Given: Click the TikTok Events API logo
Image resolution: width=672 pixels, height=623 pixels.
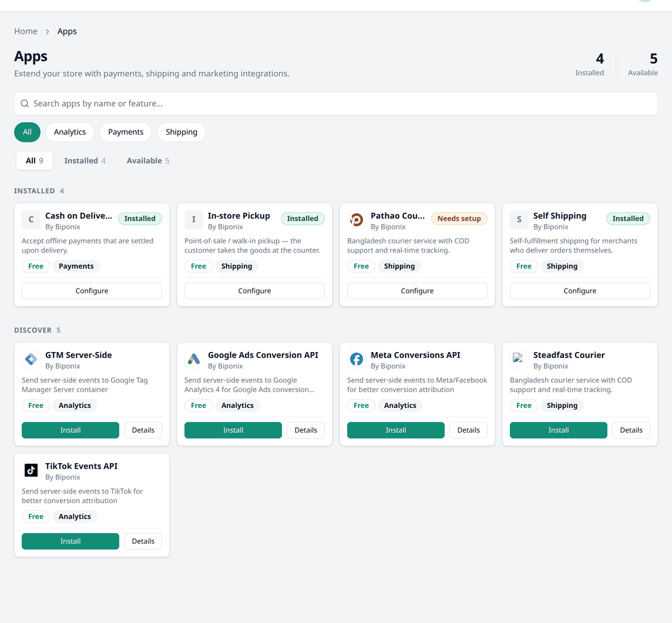Looking at the screenshot, I should (31, 470).
